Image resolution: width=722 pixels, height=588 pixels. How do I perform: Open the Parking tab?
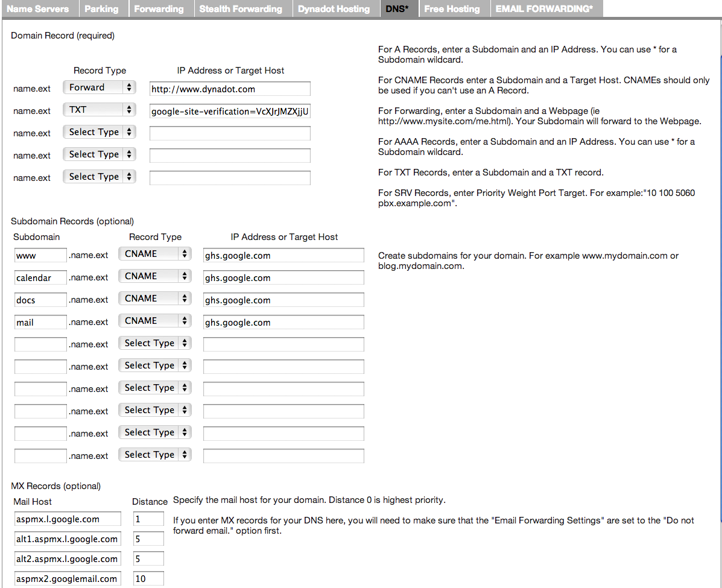[102, 8]
